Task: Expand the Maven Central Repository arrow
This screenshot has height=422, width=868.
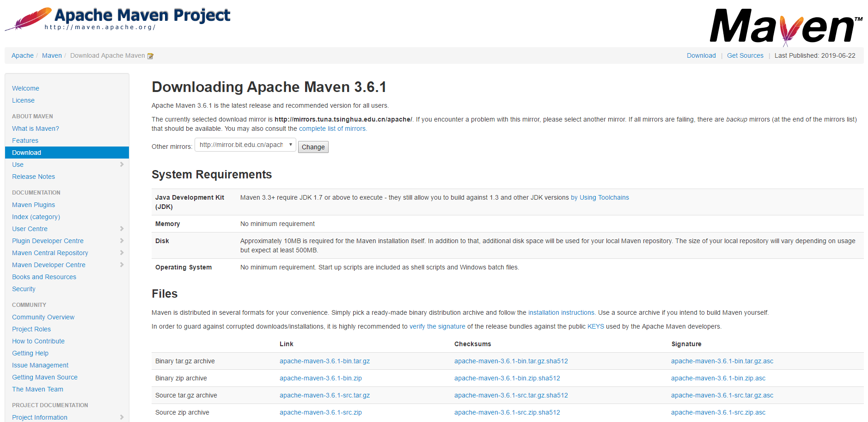Action: [122, 253]
